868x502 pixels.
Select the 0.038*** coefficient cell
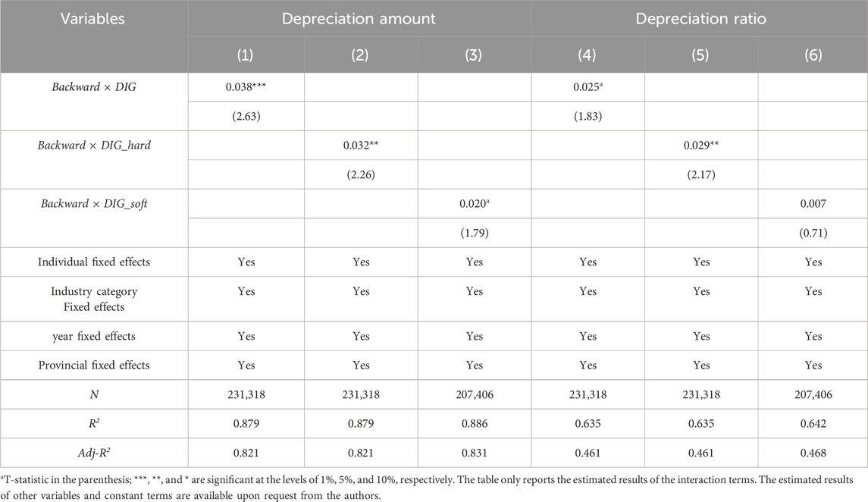(246, 87)
